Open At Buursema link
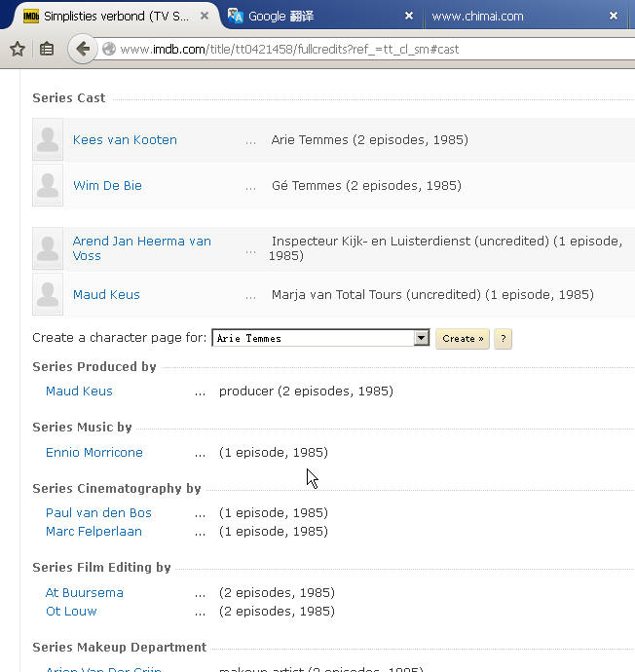This screenshot has width=635, height=672. [x=85, y=593]
